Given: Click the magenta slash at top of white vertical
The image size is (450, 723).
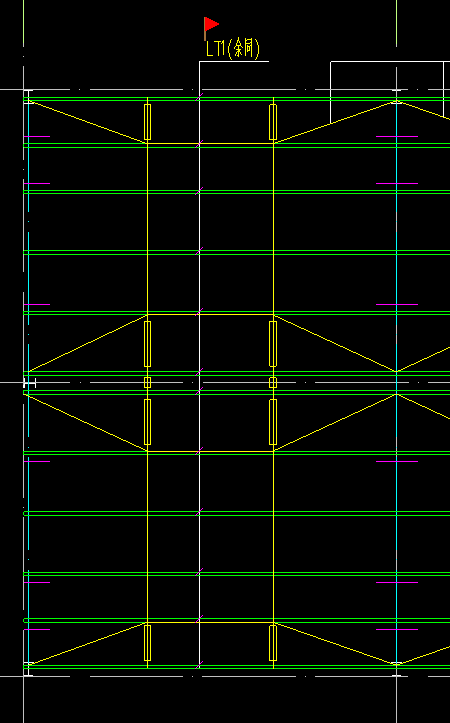Looking at the screenshot, I should pos(199,97).
